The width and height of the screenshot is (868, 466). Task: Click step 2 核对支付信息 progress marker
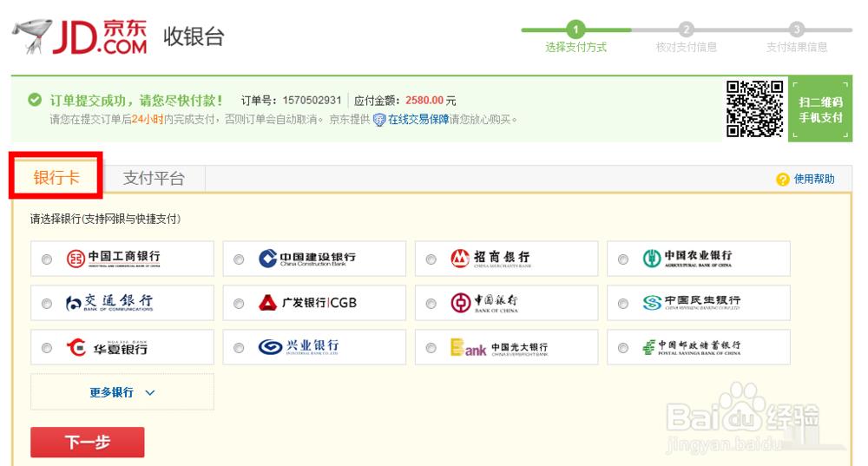(687, 30)
